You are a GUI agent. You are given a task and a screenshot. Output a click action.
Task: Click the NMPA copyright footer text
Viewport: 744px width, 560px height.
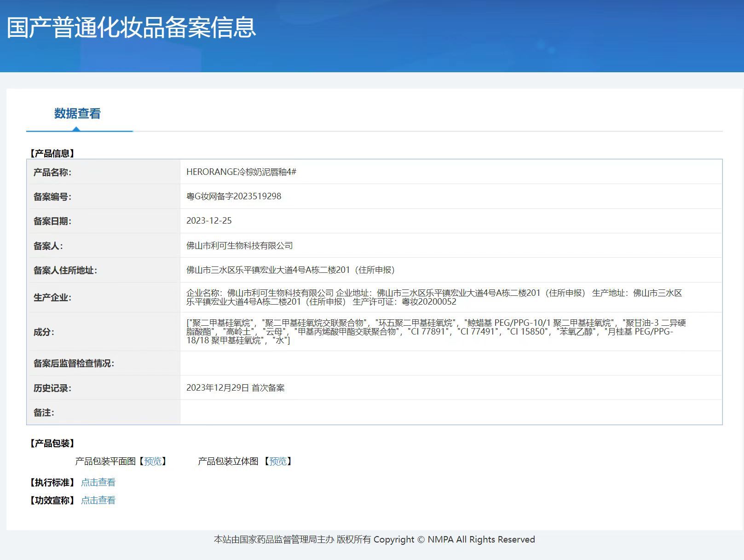tap(374, 539)
